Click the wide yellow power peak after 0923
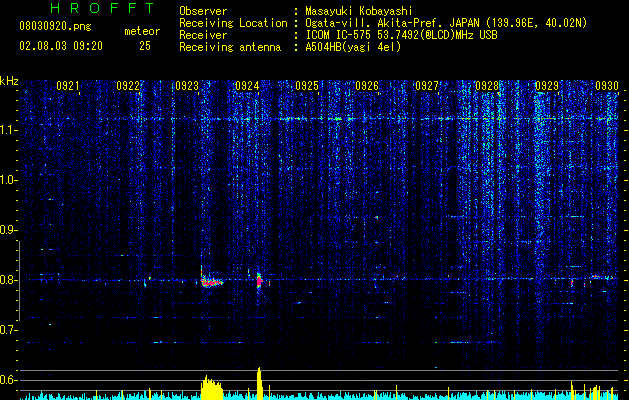This screenshot has height=400, width=629. [212, 388]
